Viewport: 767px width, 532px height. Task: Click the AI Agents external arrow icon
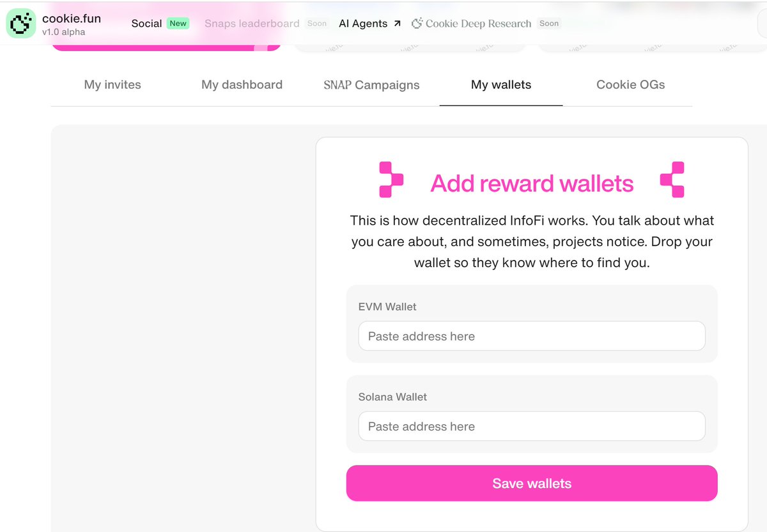click(397, 24)
